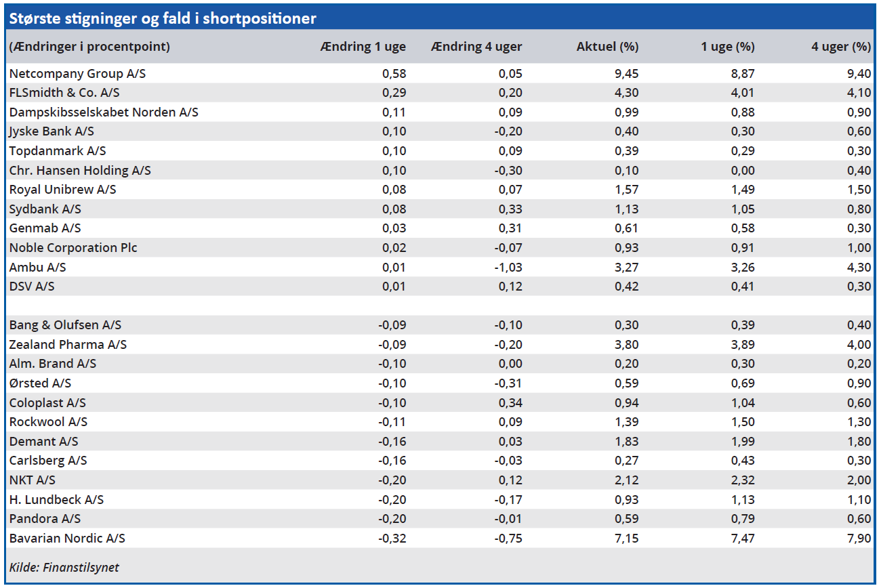Select the '1 uge (%)' column header
This screenshot has height=588, width=879.
(x=728, y=47)
